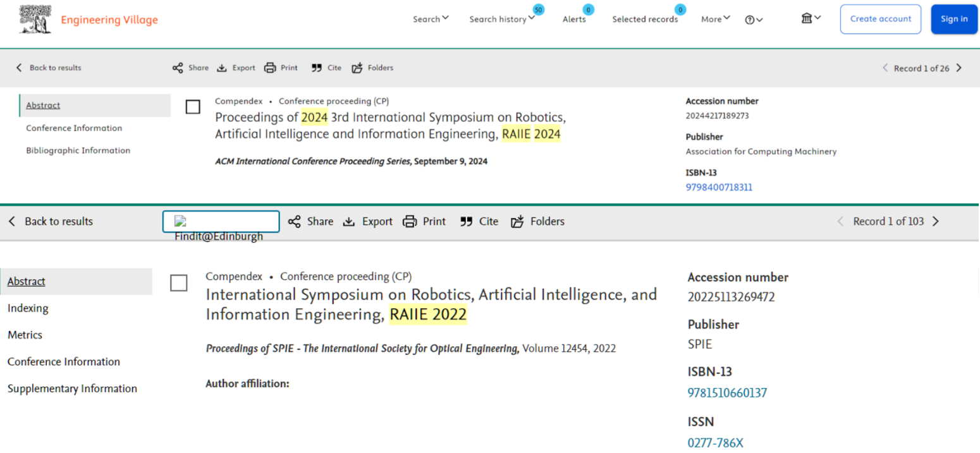The height and width of the screenshot is (453, 980).
Task: Open the help question-mark menu
Action: [x=754, y=20]
